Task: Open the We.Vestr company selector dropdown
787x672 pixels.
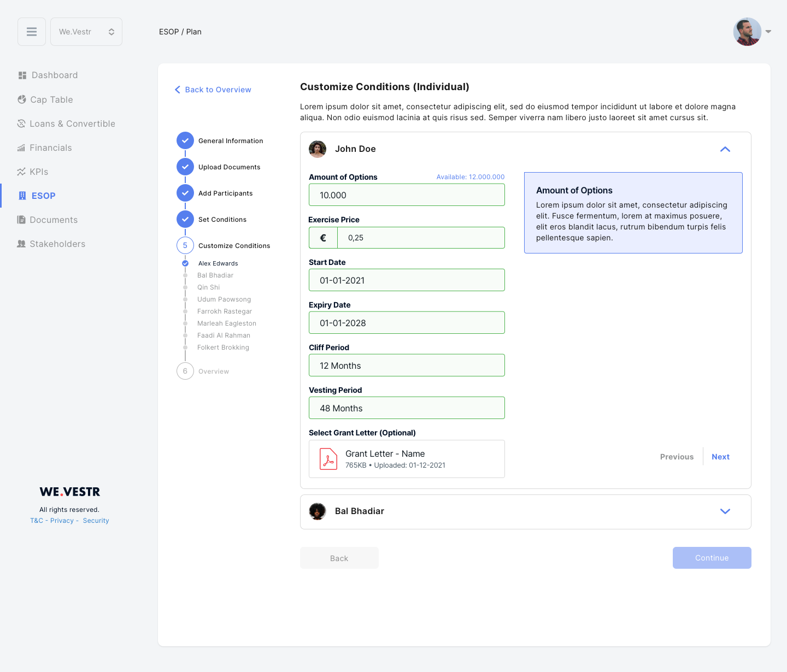Action: tap(86, 32)
